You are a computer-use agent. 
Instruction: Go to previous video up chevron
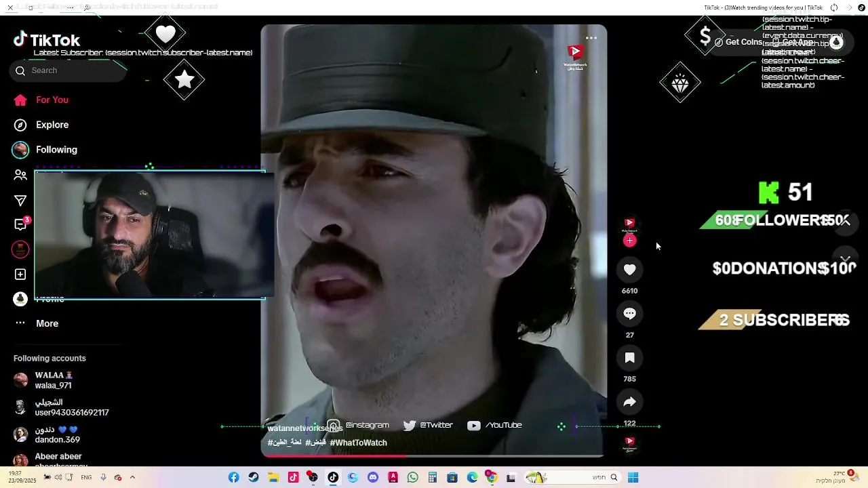pos(846,222)
